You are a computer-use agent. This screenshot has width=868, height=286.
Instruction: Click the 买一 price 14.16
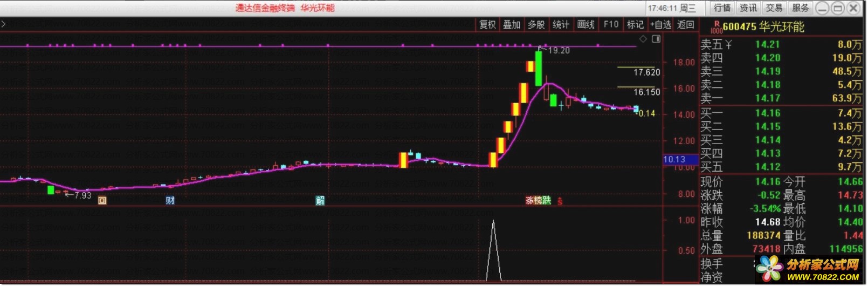pyautogui.click(x=768, y=113)
